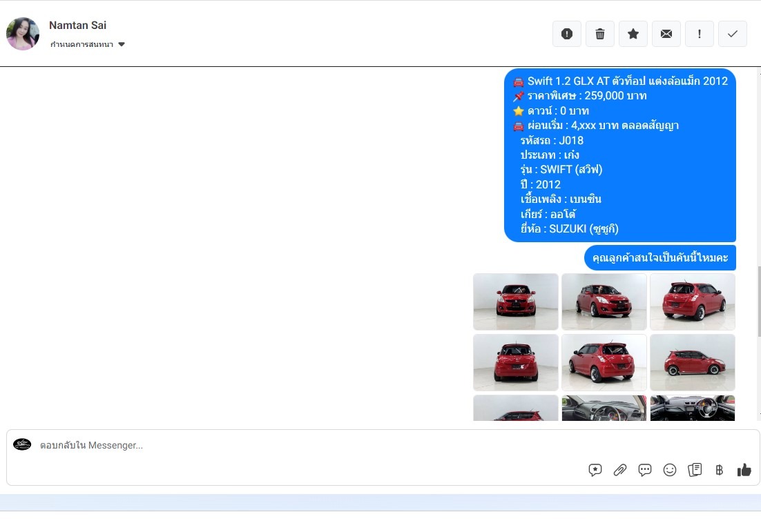Open message templates stacked documents icon
Screen dimensions: 761x532
tap(695, 470)
